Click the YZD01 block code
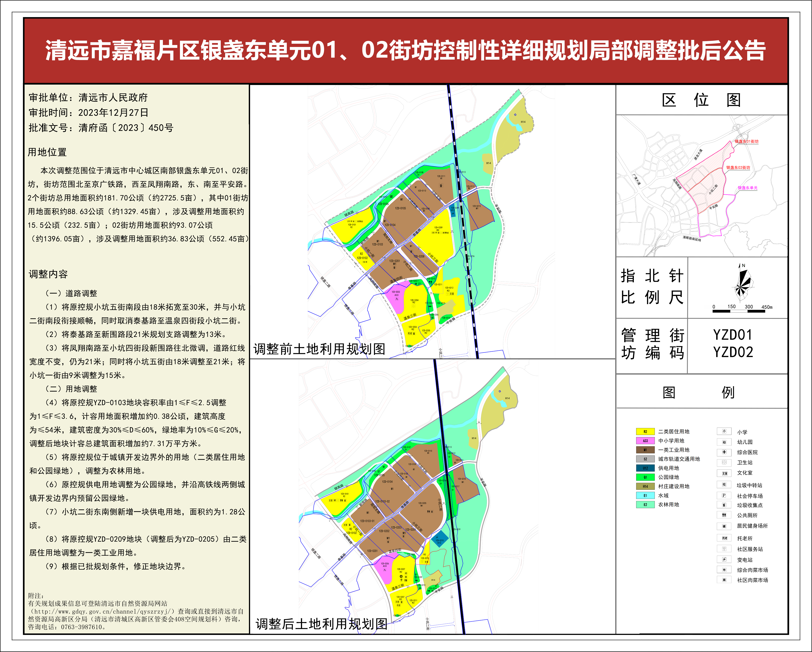 click(x=733, y=335)
